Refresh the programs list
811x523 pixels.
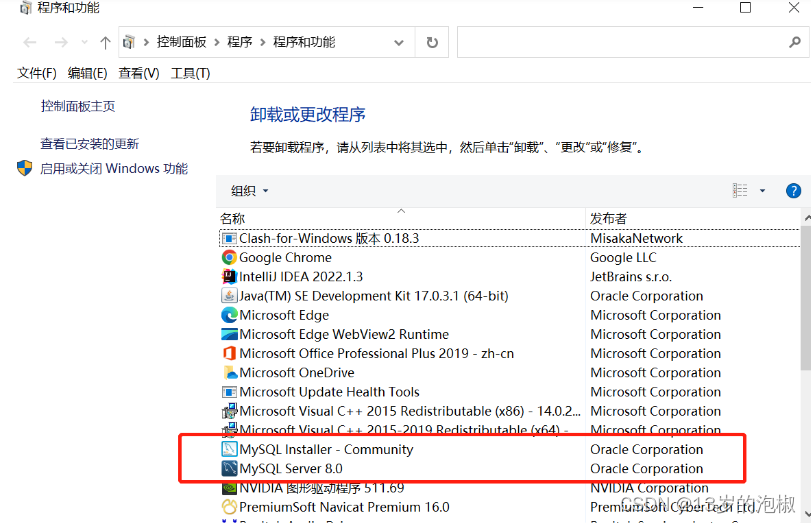432,42
